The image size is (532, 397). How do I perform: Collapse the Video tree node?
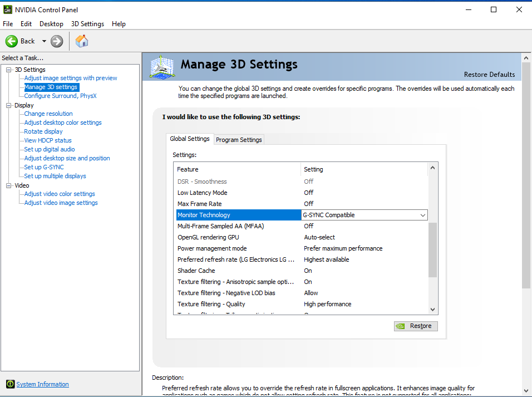[9, 185]
